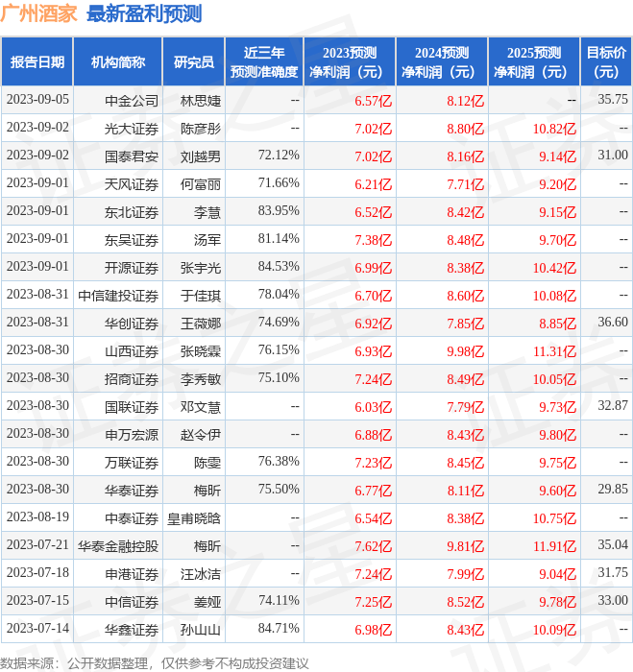
Task: Click the 近三年预测准确度 column header
Action: click(x=264, y=62)
